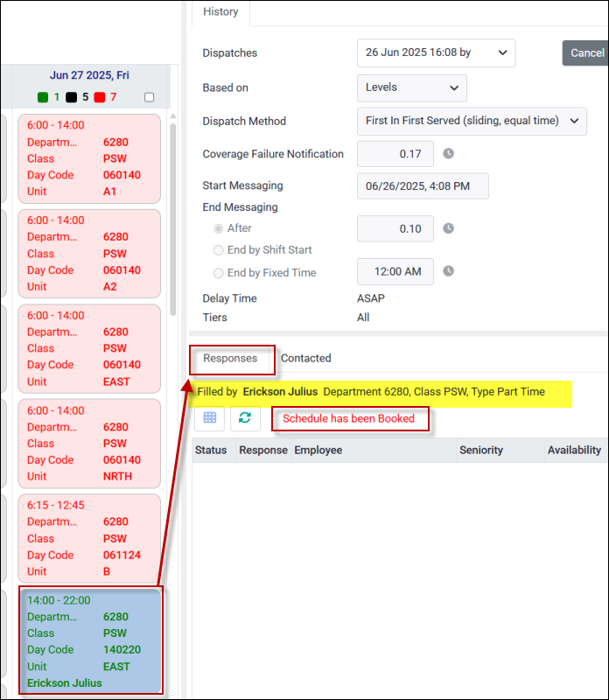
Task: Click the Tiers All value
Action: (363, 318)
